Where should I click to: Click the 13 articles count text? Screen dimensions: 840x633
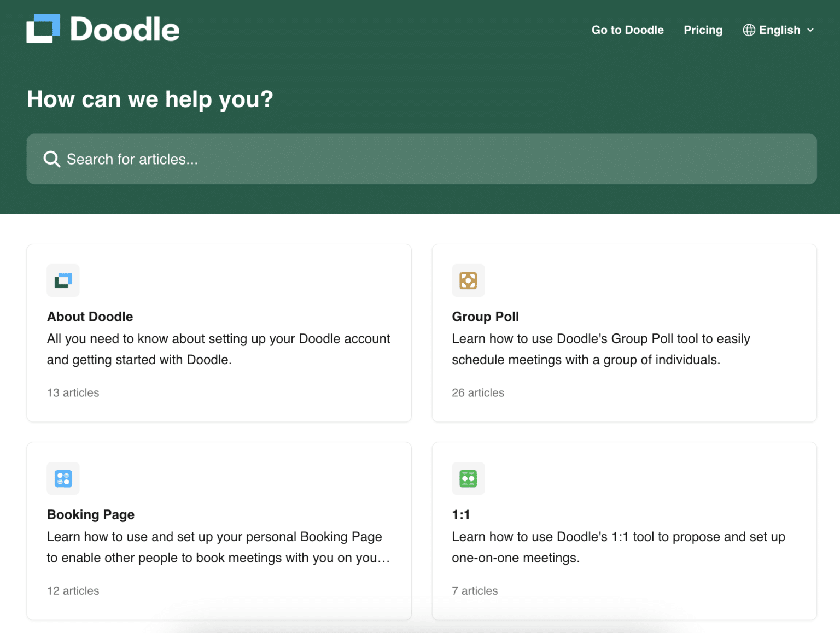[73, 392]
